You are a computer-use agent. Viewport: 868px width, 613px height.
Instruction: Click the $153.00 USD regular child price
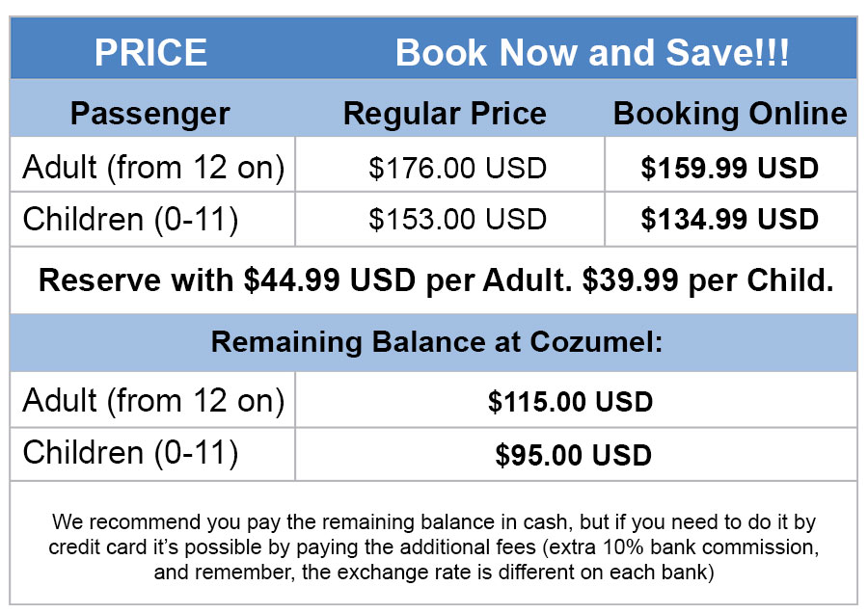[x=457, y=220]
